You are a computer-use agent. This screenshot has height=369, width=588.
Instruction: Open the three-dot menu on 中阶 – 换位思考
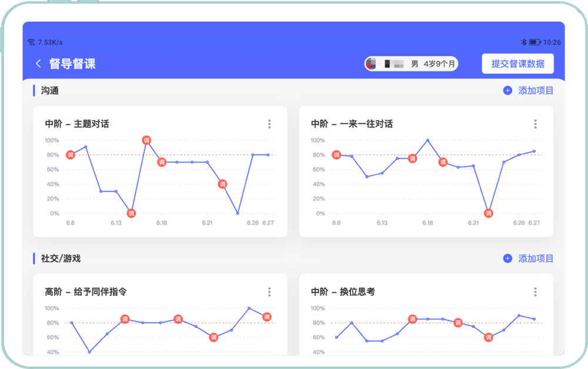(535, 292)
